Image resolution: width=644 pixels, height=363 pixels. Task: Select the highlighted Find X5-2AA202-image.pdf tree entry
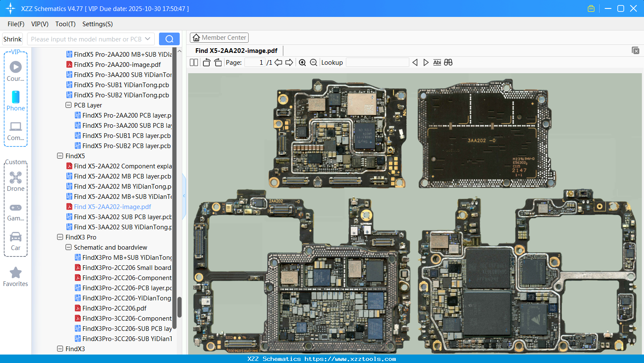point(109,206)
